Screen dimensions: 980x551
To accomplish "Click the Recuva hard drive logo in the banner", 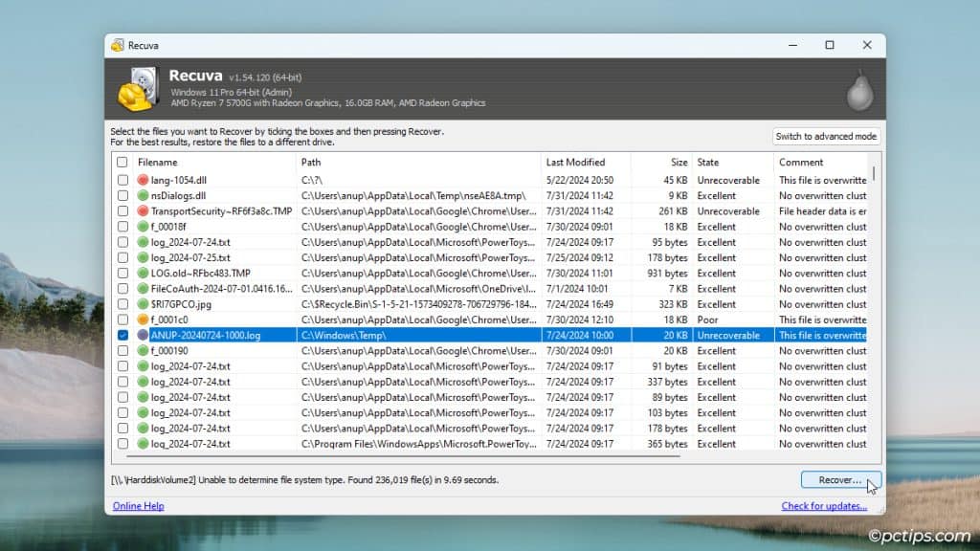I will (137, 85).
